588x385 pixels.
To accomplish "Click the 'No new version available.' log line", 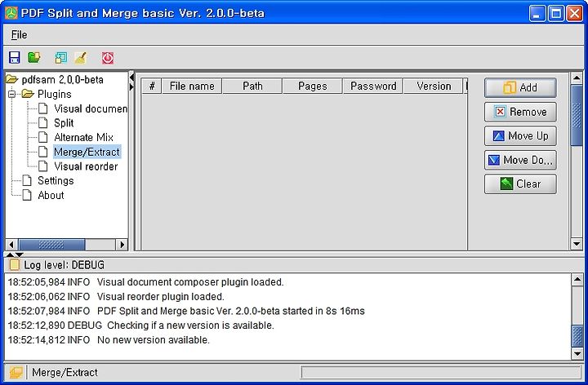I will [109, 340].
